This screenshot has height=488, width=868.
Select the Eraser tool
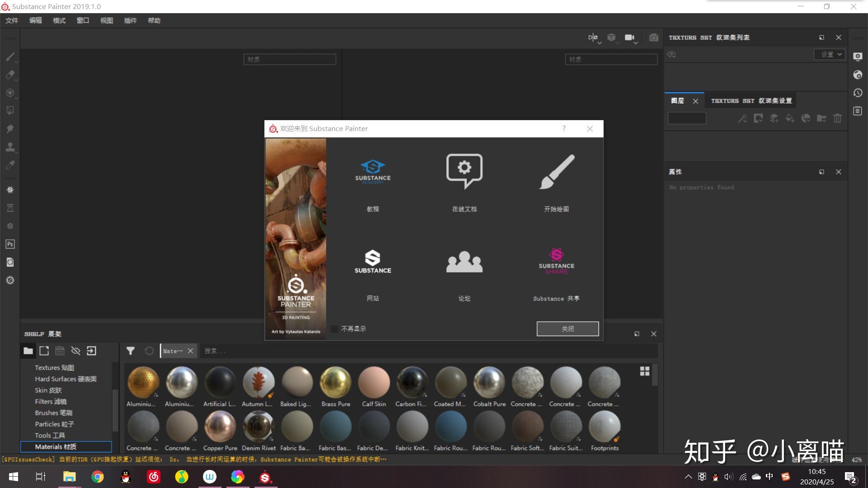(x=10, y=75)
